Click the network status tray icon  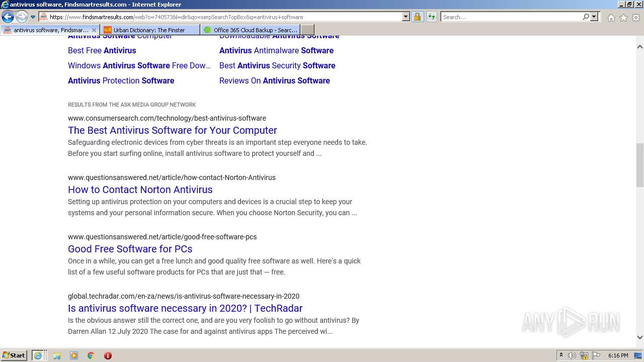click(x=584, y=355)
